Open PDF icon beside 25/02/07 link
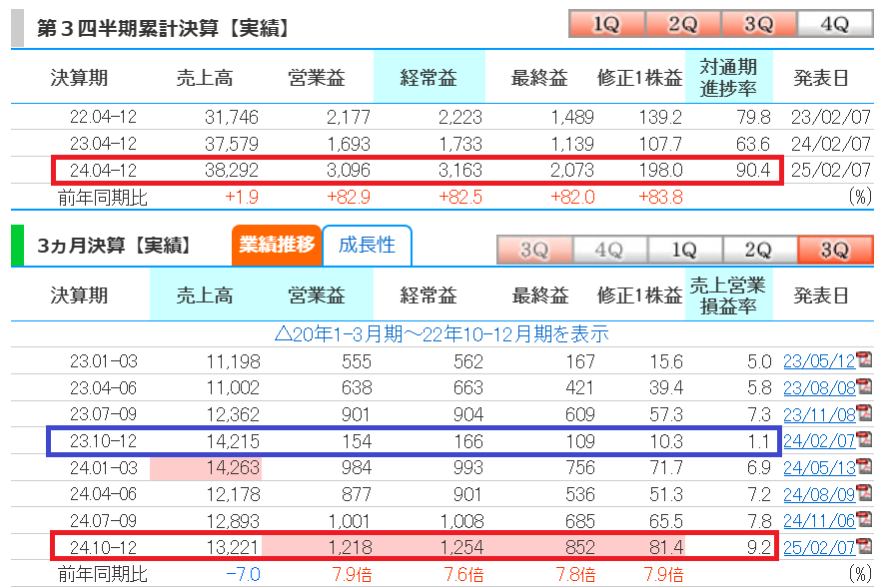This screenshot has height=588, width=884. pos(864,546)
